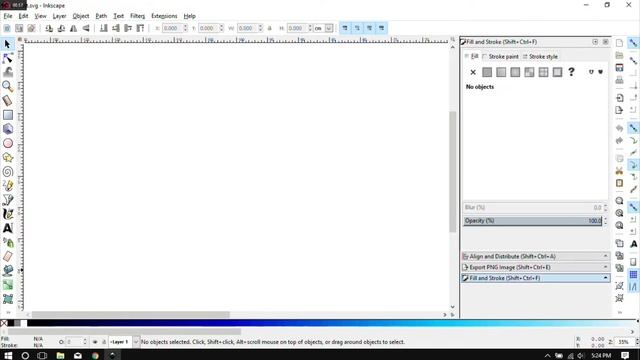
Task: Collapse the Fill and Stroke panel row
Action: click(x=536, y=278)
